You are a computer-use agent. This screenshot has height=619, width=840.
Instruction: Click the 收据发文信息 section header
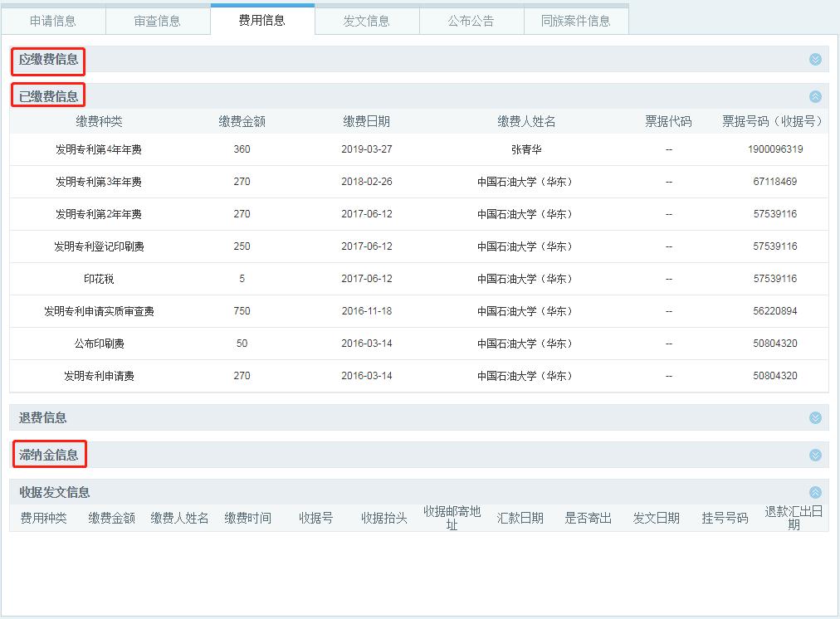tap(419, 492)
